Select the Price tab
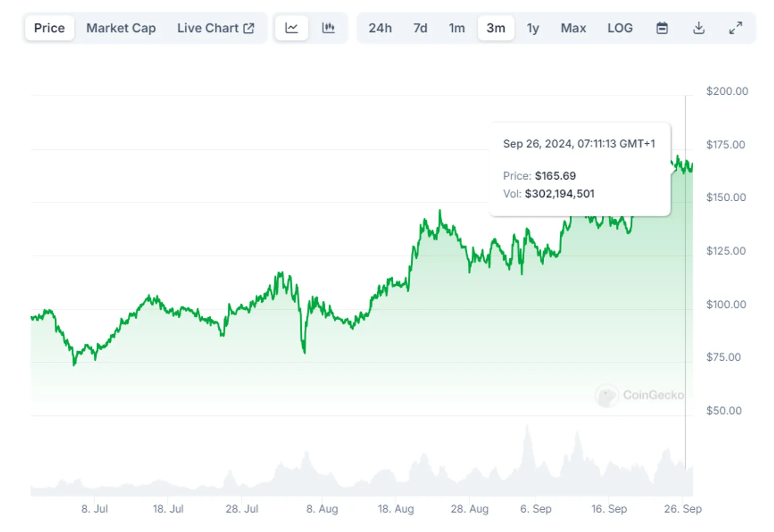774x532 pixels. pos(49,28)
